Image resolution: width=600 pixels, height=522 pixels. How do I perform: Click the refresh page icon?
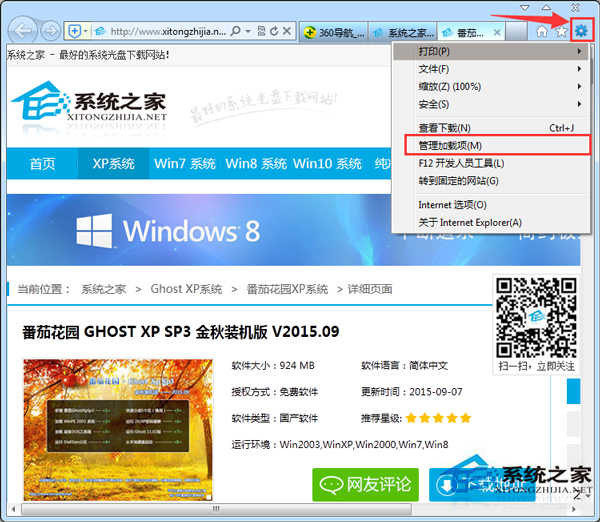(x=274, y=31)
